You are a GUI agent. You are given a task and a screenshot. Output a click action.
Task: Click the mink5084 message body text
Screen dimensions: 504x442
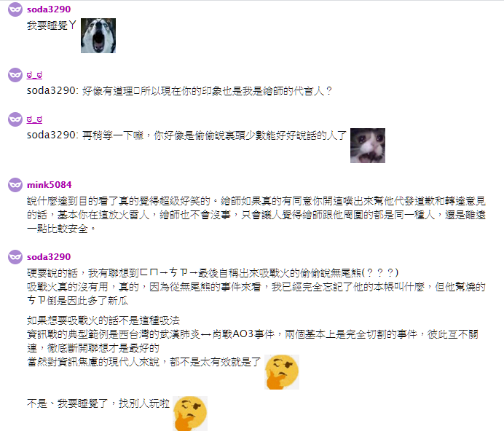coord(256,215)
